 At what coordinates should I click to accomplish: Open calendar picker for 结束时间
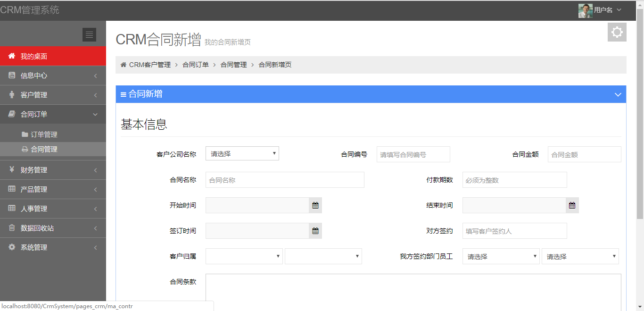572,205
